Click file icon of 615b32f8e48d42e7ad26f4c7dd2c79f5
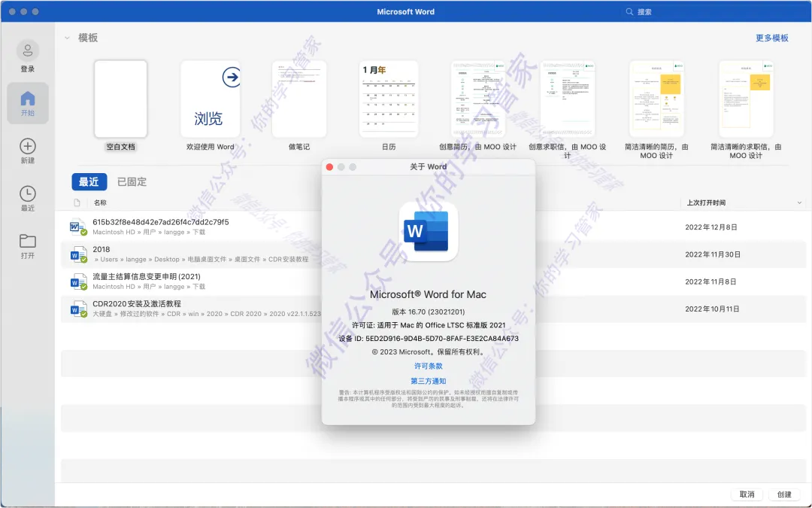Screen dimensions: 812x508 (77, 227)
